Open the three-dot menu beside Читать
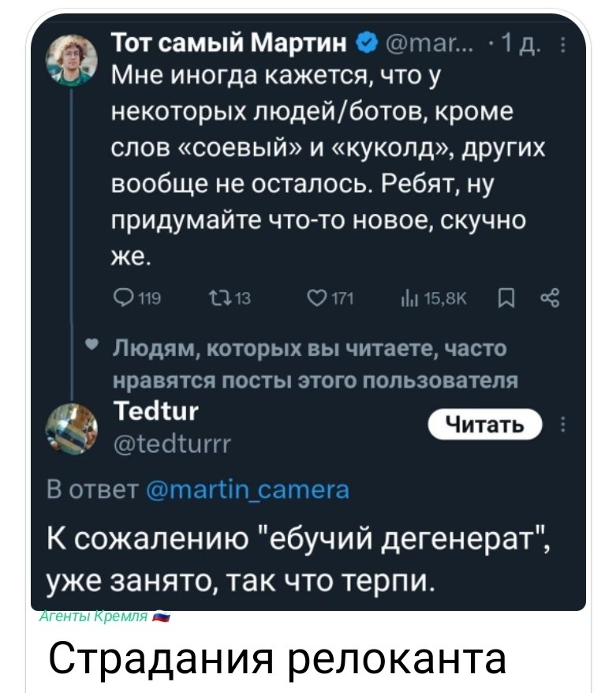Screen dimensions: 616x693 [561, 423]
